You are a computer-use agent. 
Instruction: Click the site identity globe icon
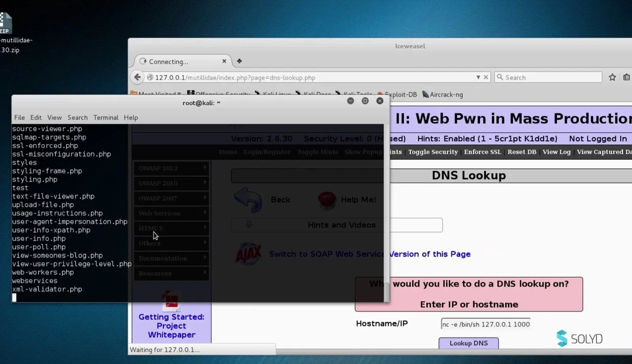[x=150, y=77]
